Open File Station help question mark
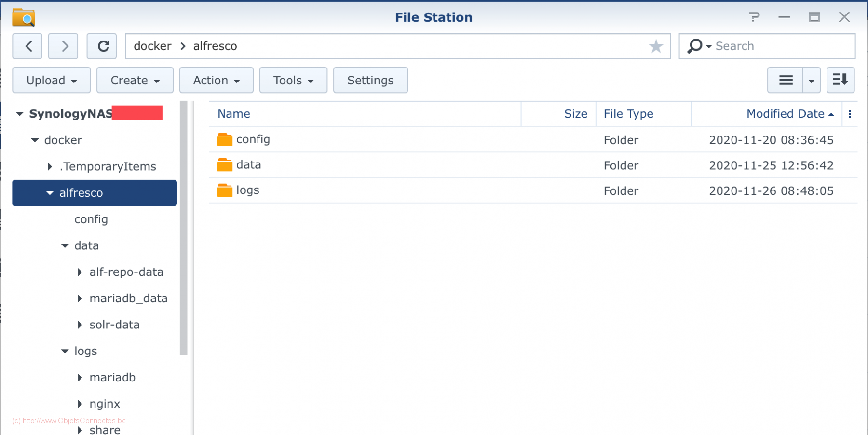868x435 pixels. 755,17
